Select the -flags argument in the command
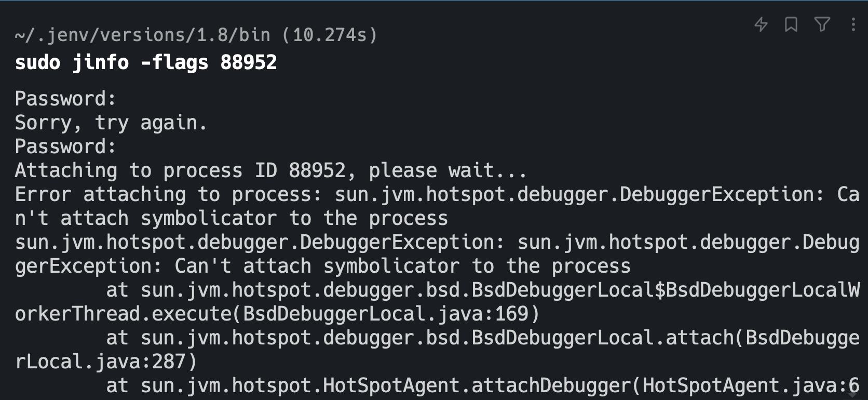868x400 pixels. (x=174, y=62)
